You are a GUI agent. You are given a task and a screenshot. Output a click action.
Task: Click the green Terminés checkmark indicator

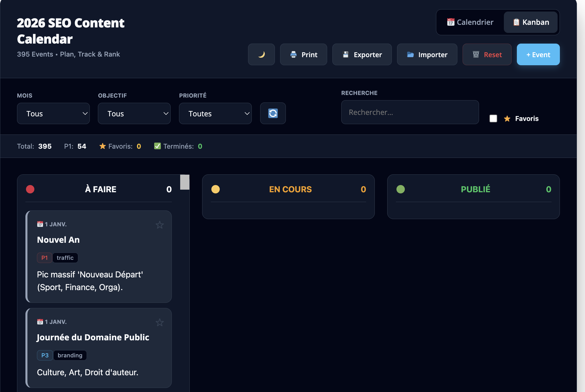(157, 146)
